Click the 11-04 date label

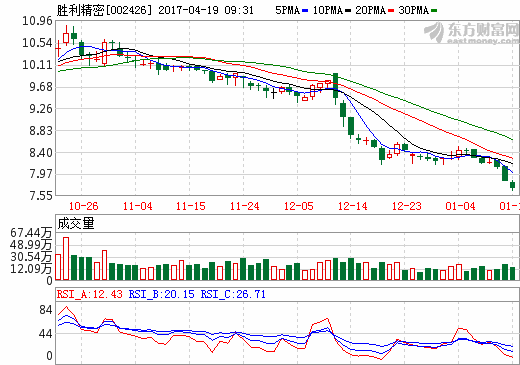tap(138, 206)
